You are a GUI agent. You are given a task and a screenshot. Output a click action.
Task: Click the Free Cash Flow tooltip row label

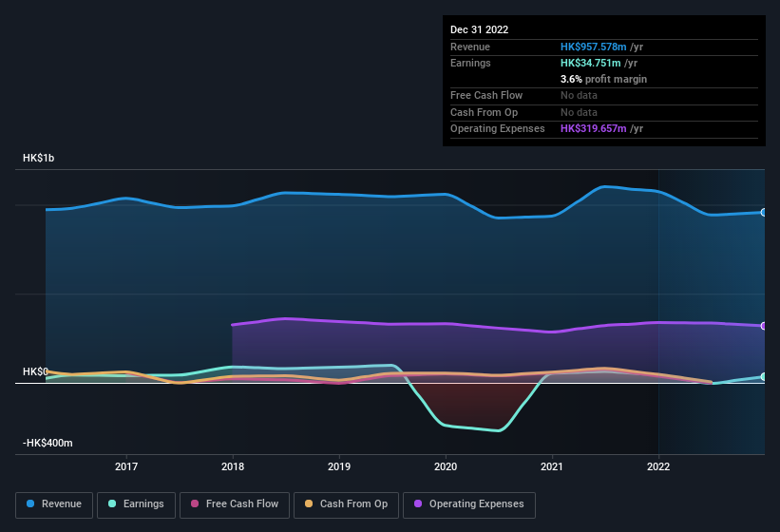486,95
